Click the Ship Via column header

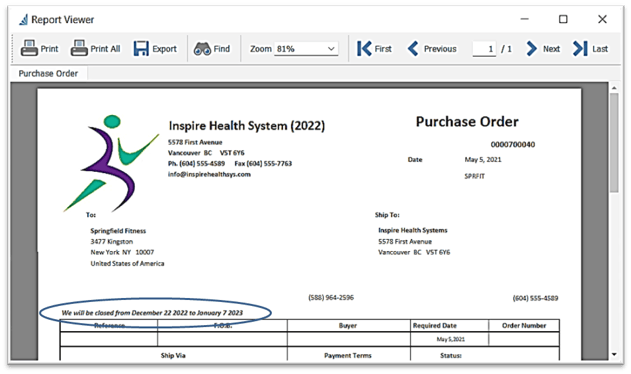(173, 355)
